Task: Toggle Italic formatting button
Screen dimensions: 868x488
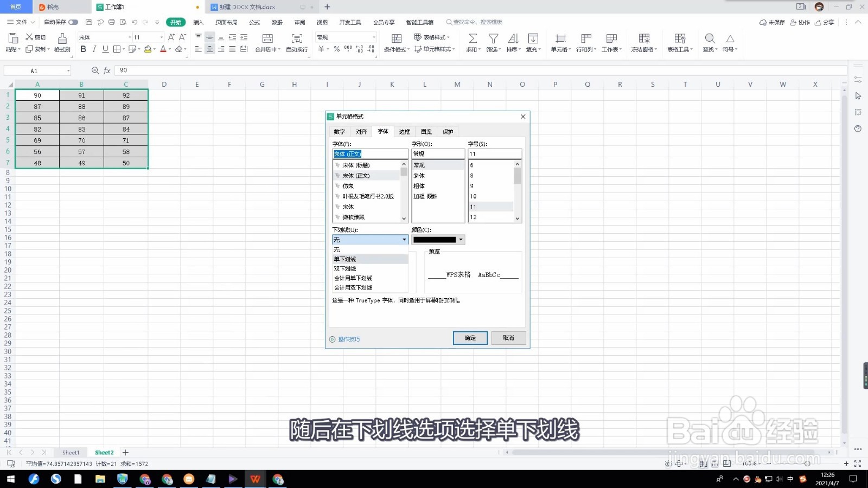Action: coord(94,49)
